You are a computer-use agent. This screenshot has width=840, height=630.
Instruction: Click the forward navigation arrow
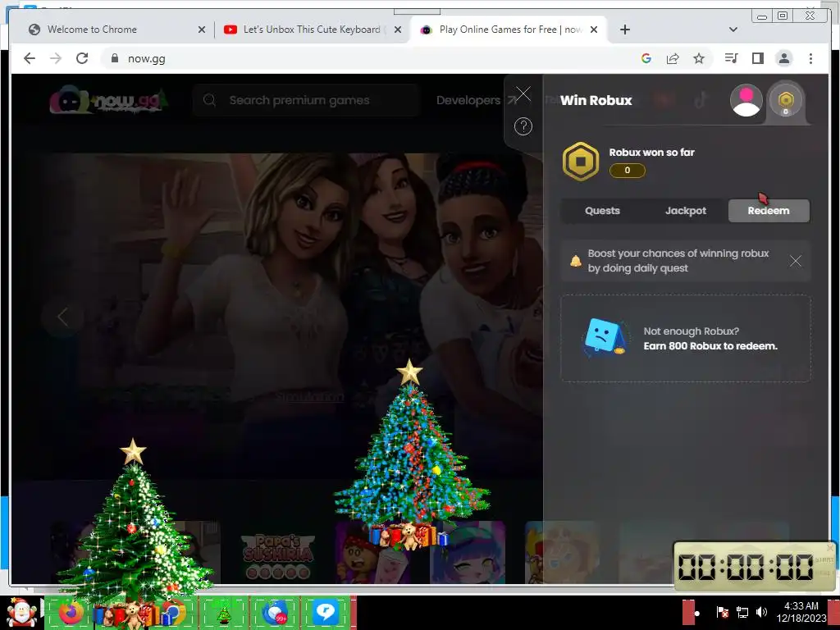point(56,58)
